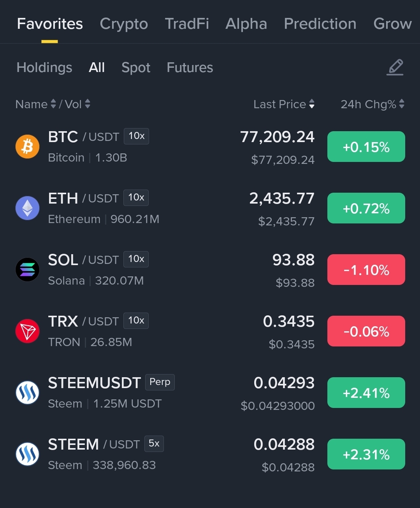The image size is (420, 508).
Task: Tap the Steem logo beside STEEM/USDT 5x
Action: [27, 454]
